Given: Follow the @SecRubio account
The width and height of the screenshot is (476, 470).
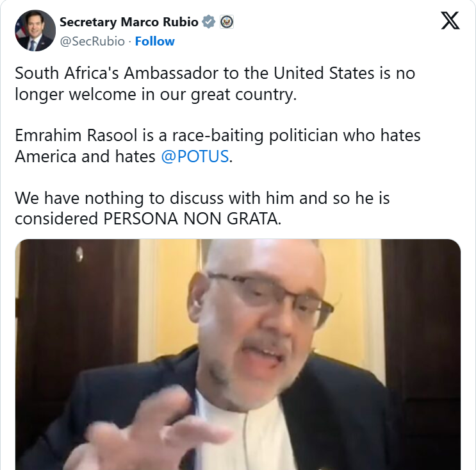Looking at the screenshot, I should pos(155,41).
